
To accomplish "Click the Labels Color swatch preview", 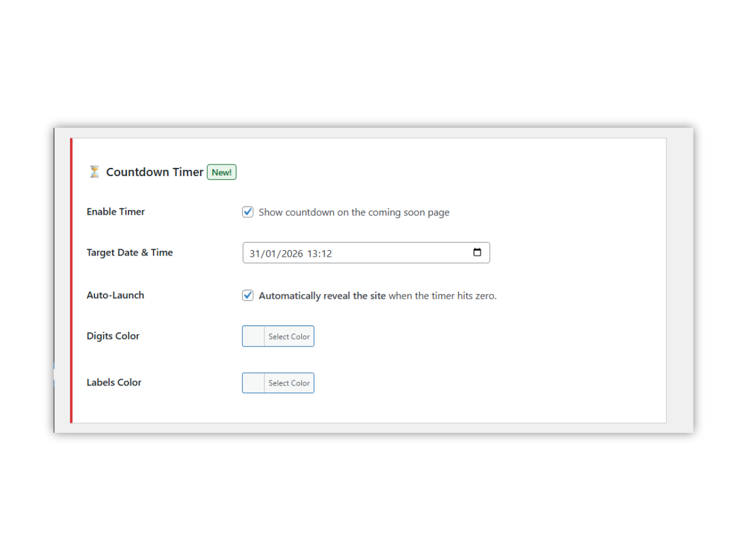I will point(254,383).
